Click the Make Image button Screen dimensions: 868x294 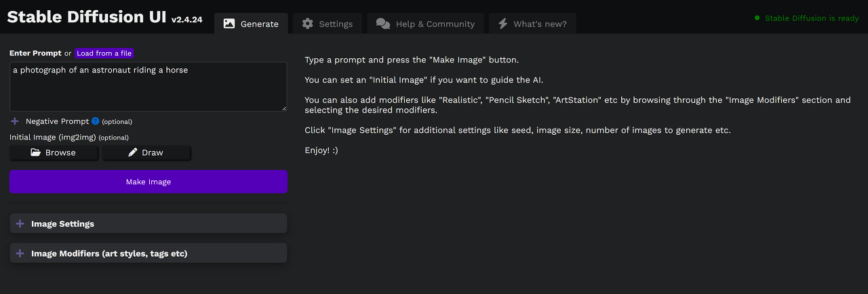(x=149, y=182)
